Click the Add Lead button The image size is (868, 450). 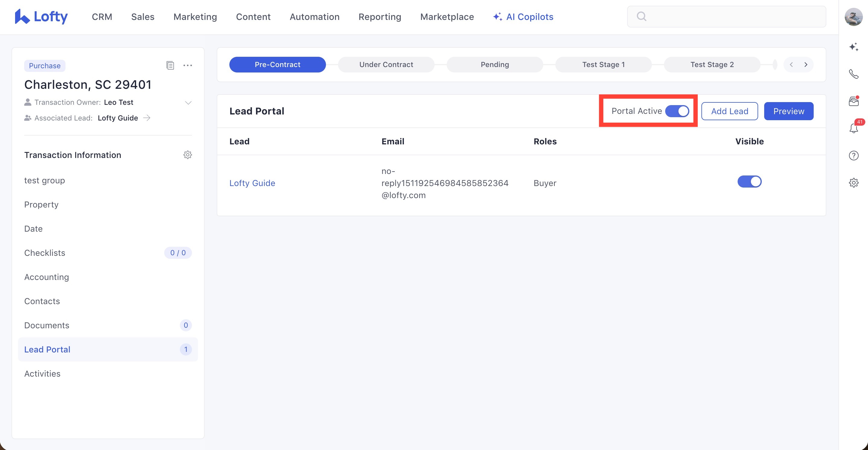tap(729, 111)
